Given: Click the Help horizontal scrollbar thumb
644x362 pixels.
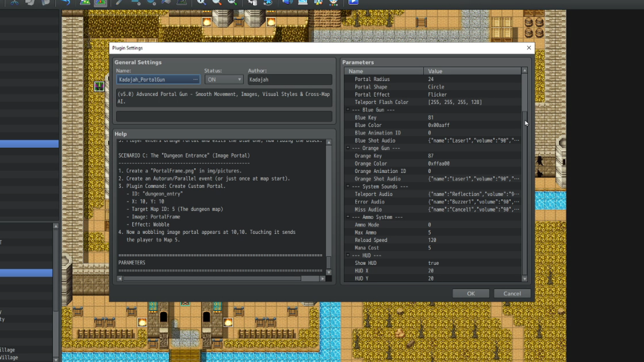Looking at the screenshot, I should [x=212, y=279].
